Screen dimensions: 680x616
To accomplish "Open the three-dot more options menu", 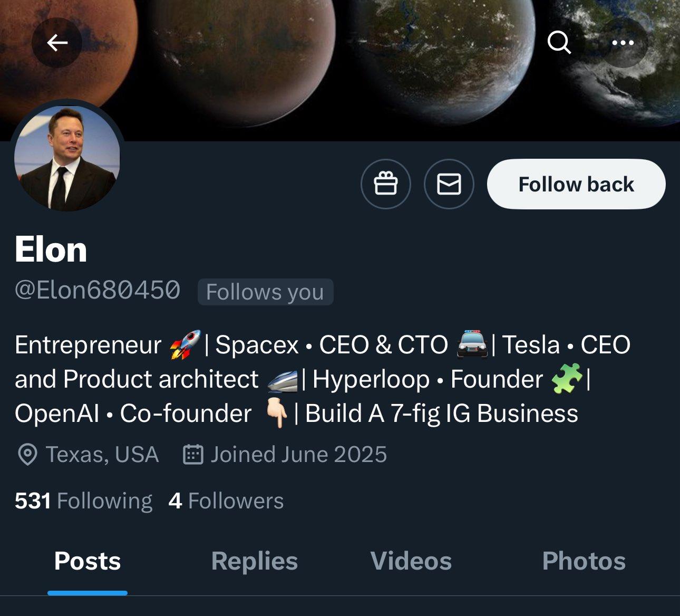I will coord(623,43).
